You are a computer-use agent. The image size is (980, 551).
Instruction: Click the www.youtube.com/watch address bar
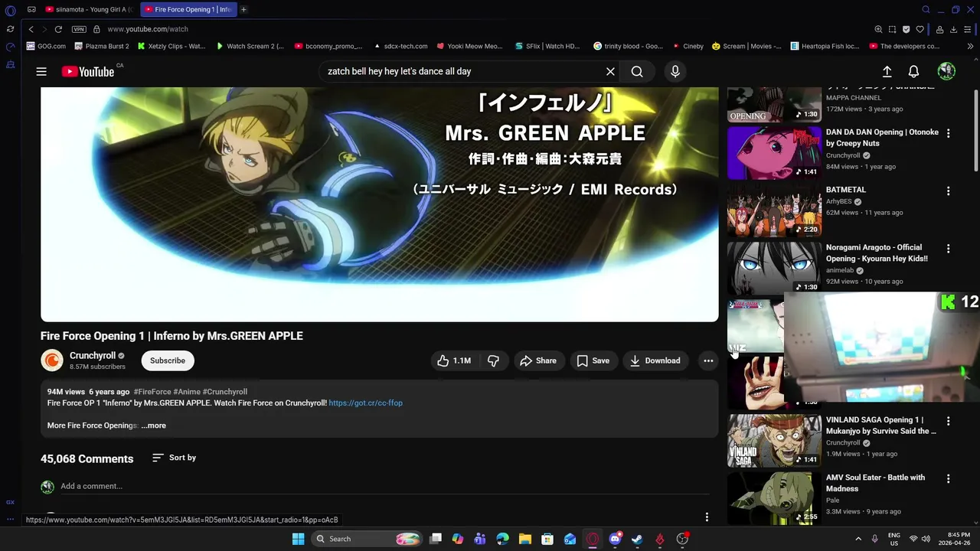click(x=148, y=29)
